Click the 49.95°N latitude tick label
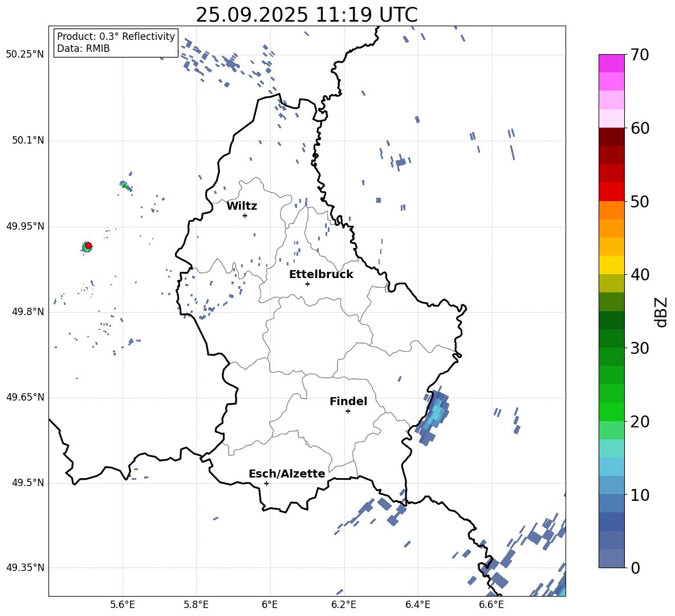 [25, 226]
